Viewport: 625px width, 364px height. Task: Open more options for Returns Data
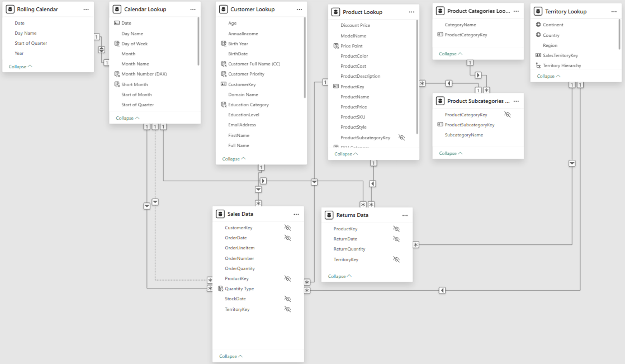pos(405,216)
